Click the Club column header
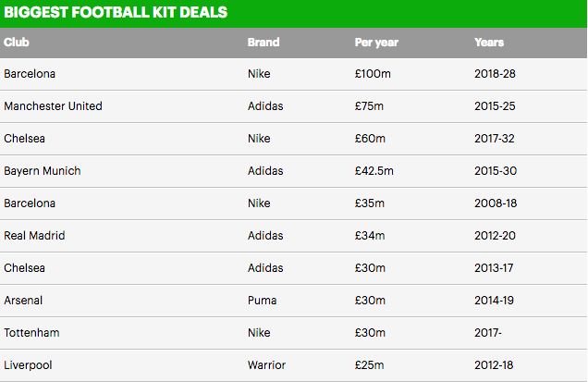 16,43
